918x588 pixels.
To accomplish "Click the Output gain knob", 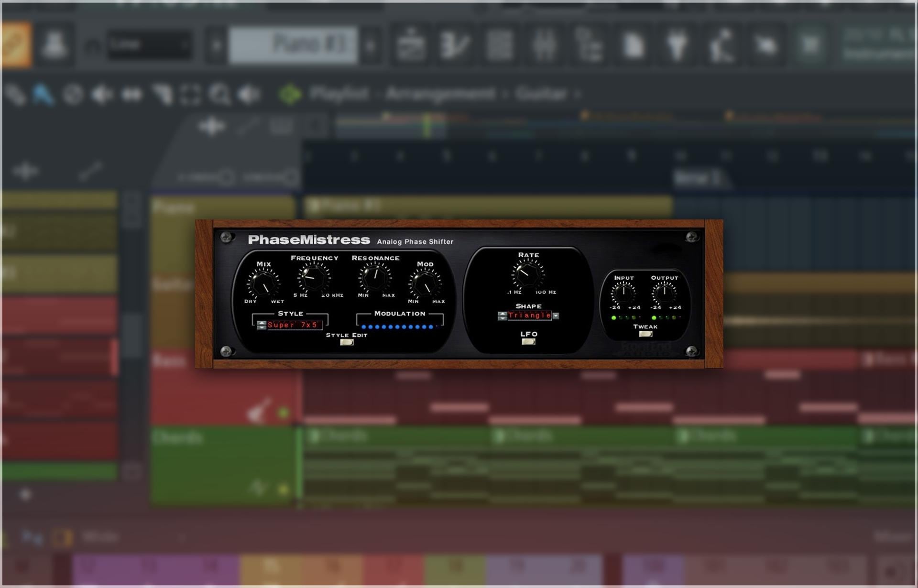I will (664, 293).
